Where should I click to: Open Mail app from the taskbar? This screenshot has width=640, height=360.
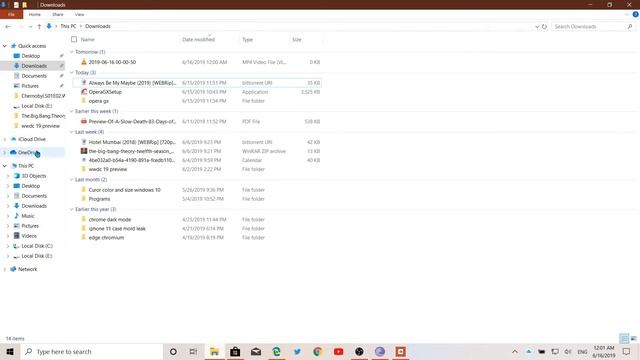[x=256, y=351]
